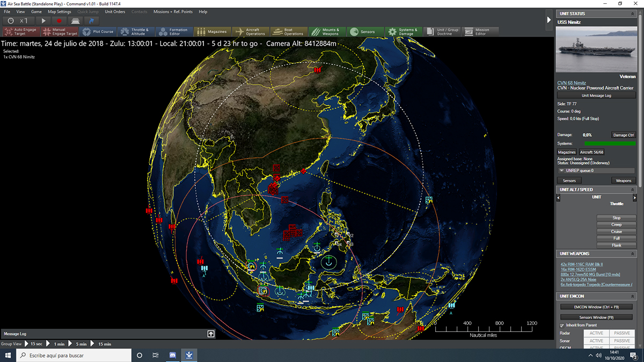Open the Unit Orders menu
The height and width of the screenshot is (362, 644).
point(115,11)
